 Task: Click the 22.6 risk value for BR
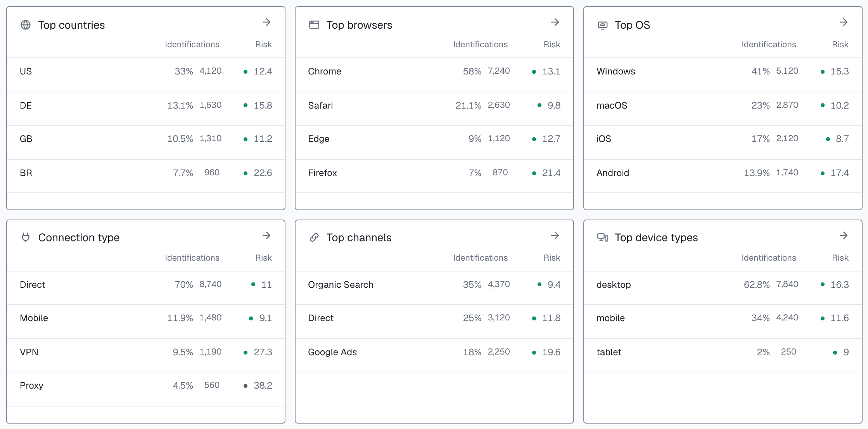tap(263, 173)
